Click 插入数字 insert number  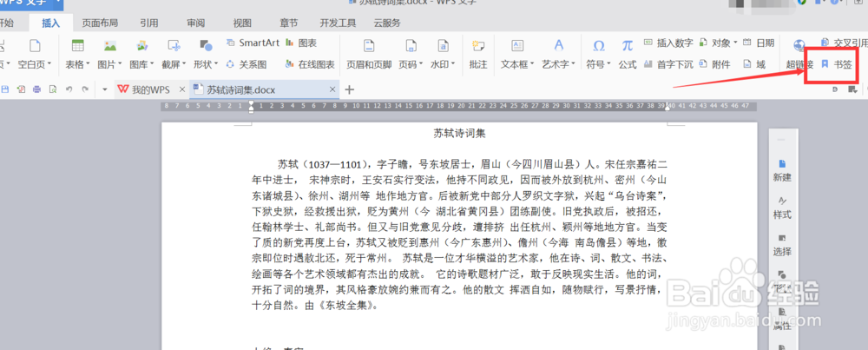pos(668,43)
